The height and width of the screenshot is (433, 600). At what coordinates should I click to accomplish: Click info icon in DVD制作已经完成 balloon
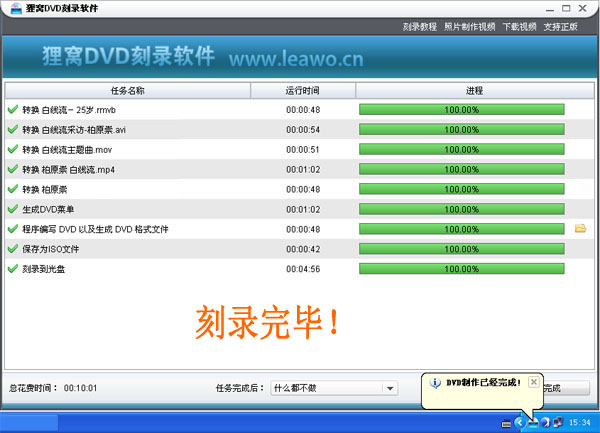click(435, 383)
